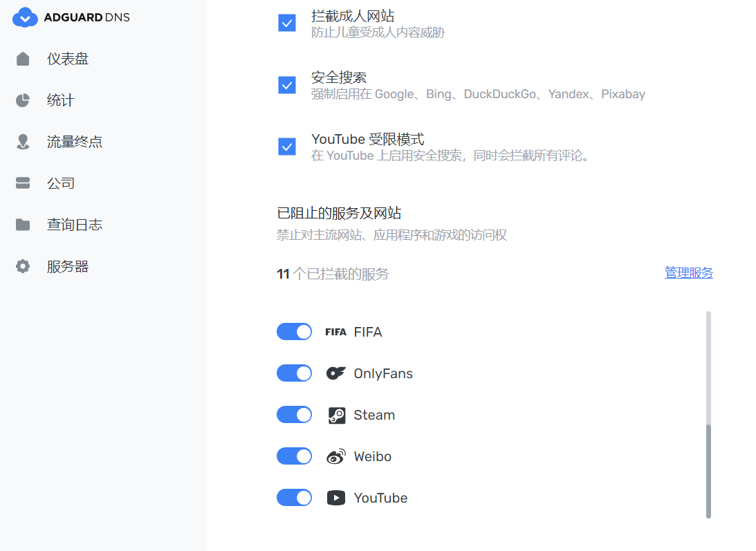Screen dimensions: 756x551
Task: Click the Steam service icon
Action: (337, 415)
